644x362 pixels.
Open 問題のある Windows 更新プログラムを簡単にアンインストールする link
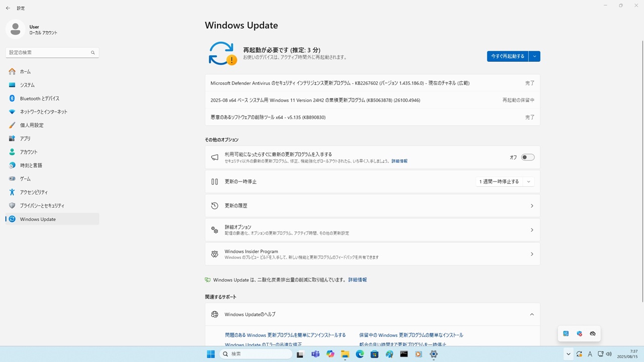[285, 335]
